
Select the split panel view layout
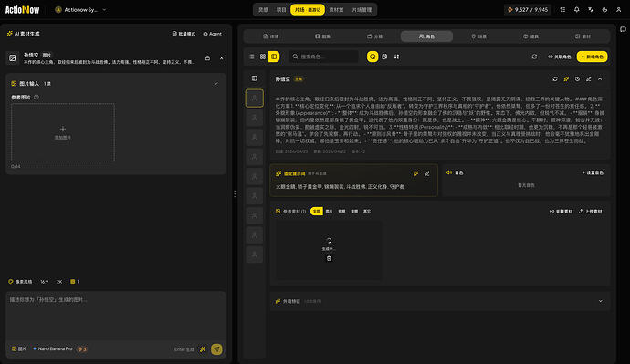point(274,57)
